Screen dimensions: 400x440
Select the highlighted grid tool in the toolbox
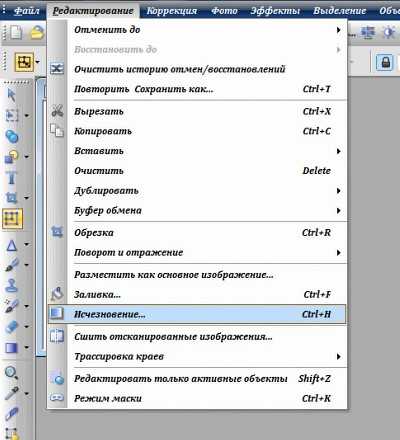pyautogui.click(x=12, y=219)
